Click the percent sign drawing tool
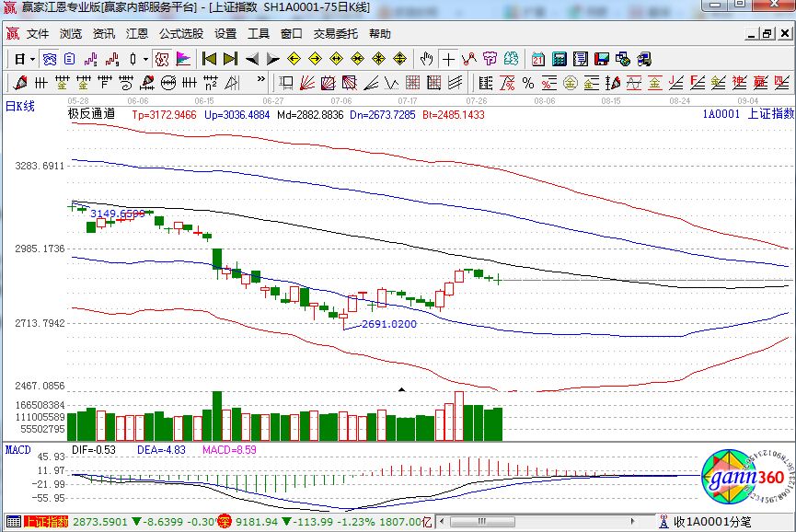 pyautogui.click(x=527, y=83)
